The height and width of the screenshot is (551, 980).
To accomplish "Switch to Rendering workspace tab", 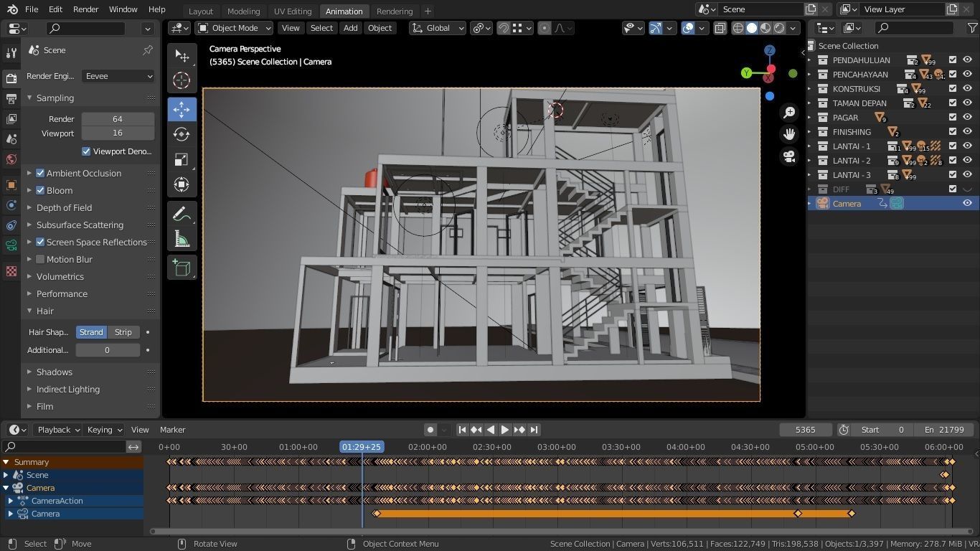I will (395, 11).
